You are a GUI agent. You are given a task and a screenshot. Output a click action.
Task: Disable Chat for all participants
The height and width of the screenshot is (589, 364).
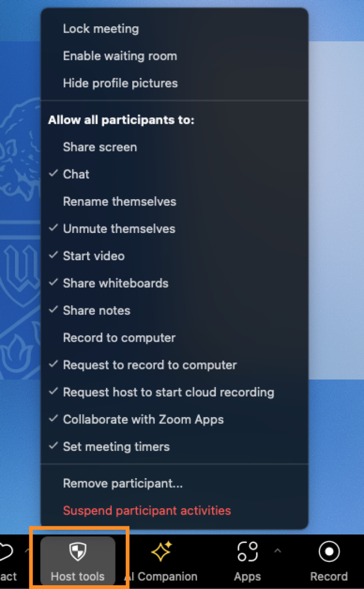pos(76,174)
